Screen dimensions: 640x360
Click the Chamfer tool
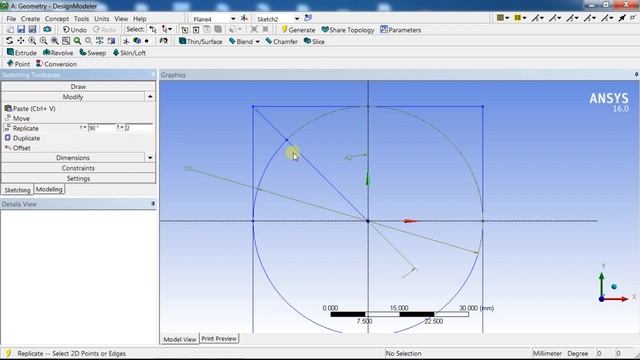[x=281, y=41]
